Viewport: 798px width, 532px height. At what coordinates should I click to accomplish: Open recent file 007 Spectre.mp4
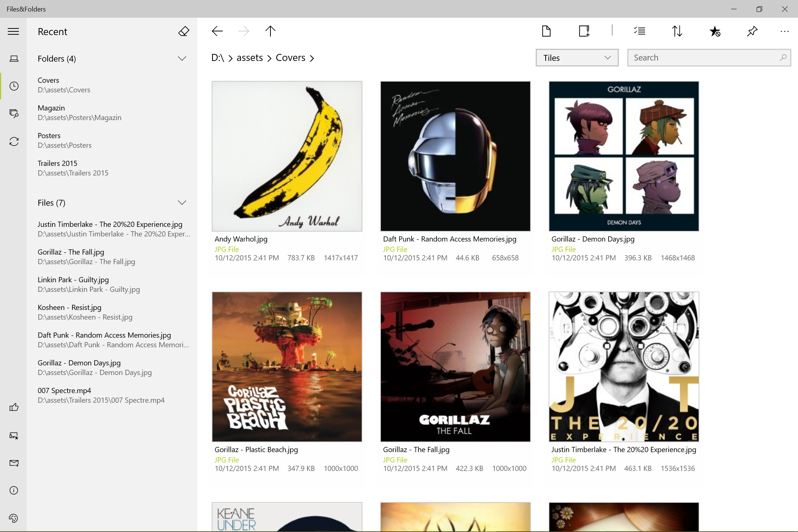112,395
